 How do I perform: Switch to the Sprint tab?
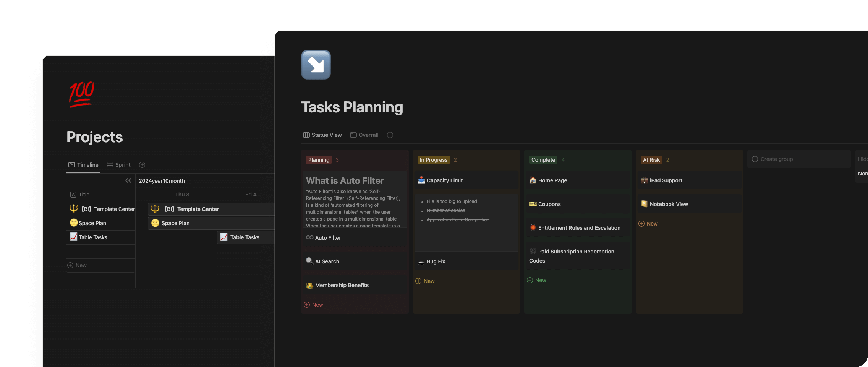(119, 165)
